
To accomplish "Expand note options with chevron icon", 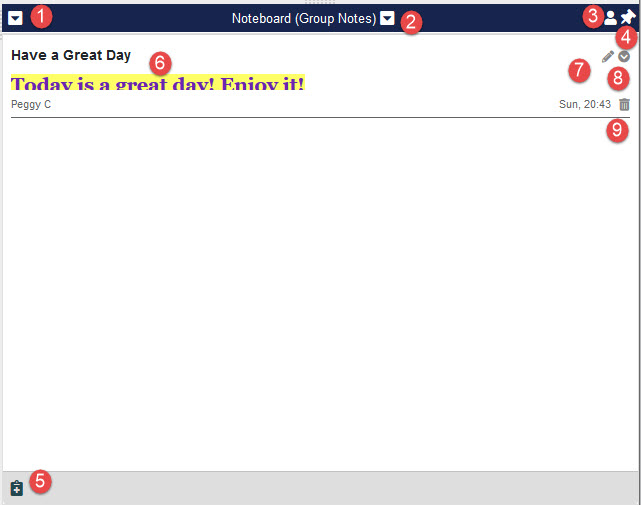I will click(624, 57).
